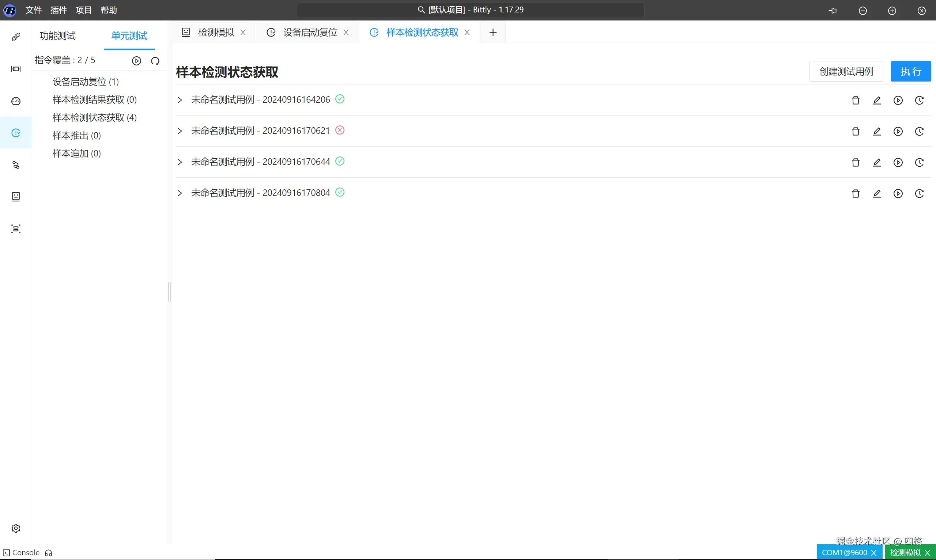Refresh the command coverage list

coord(155,61)
